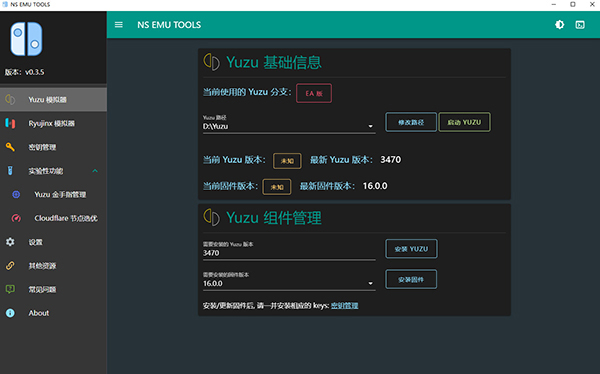The image size is (600, 374).
Task: Click the test-tube icon for 实验性功能
Action: point(10,171)
